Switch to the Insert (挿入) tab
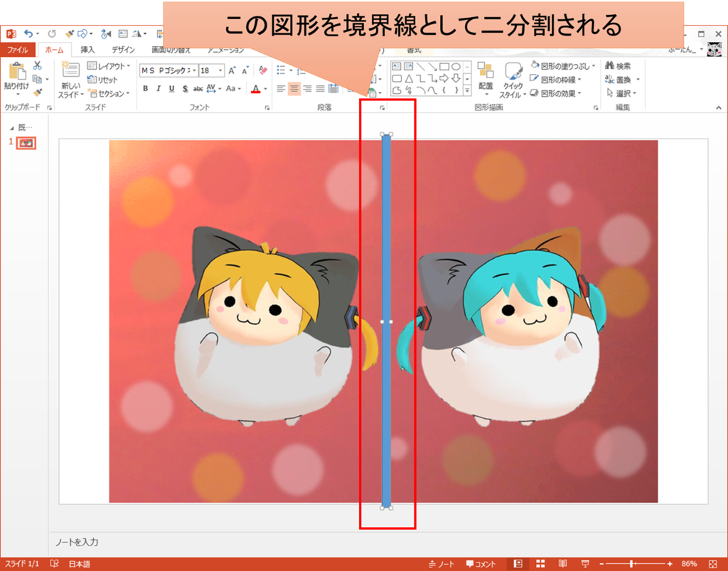Viewport: 728px width, 571px height. coord(87,50)
